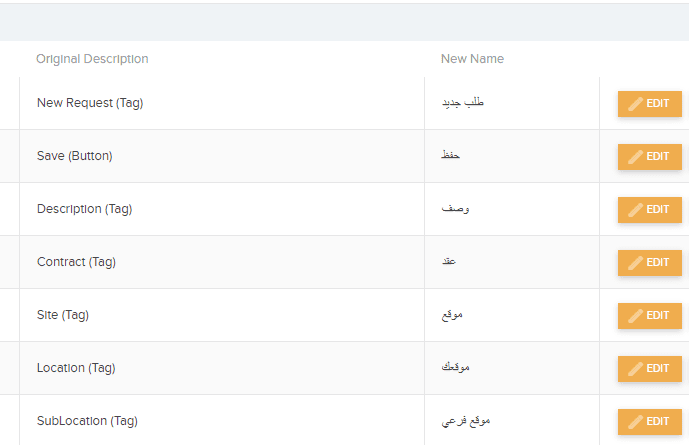Select the Description (Tag) cell
Screen dimensions: 689x445
(x=222, y=209)
